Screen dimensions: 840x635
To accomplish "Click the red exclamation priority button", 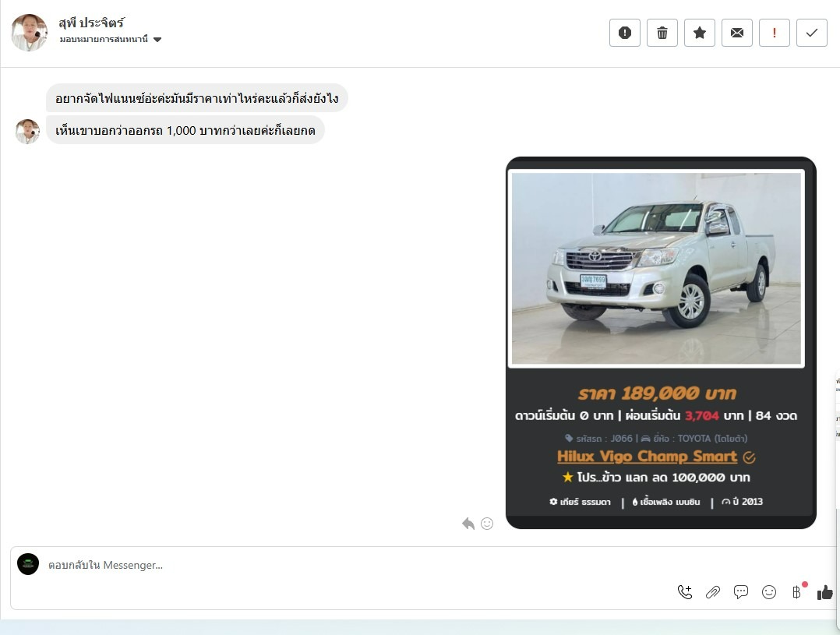I will [774, 33].
